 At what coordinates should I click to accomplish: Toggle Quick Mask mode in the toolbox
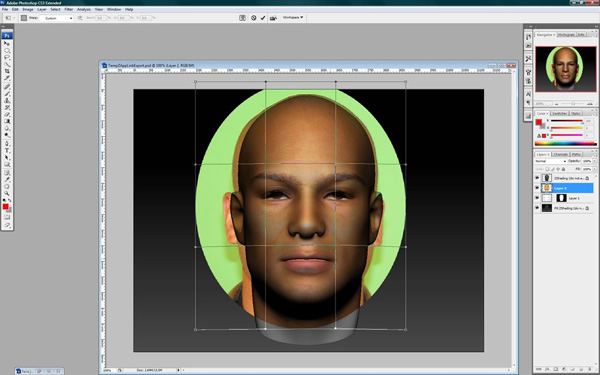coord(7,217)
